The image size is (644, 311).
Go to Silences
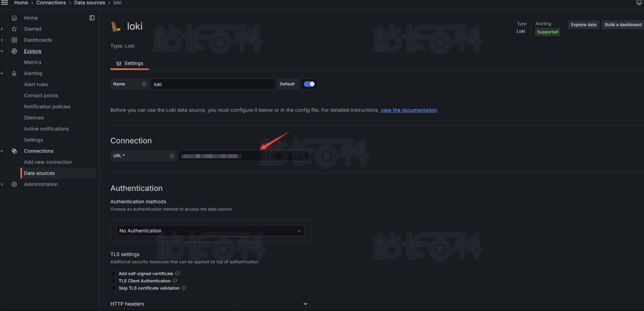point(34,118)
